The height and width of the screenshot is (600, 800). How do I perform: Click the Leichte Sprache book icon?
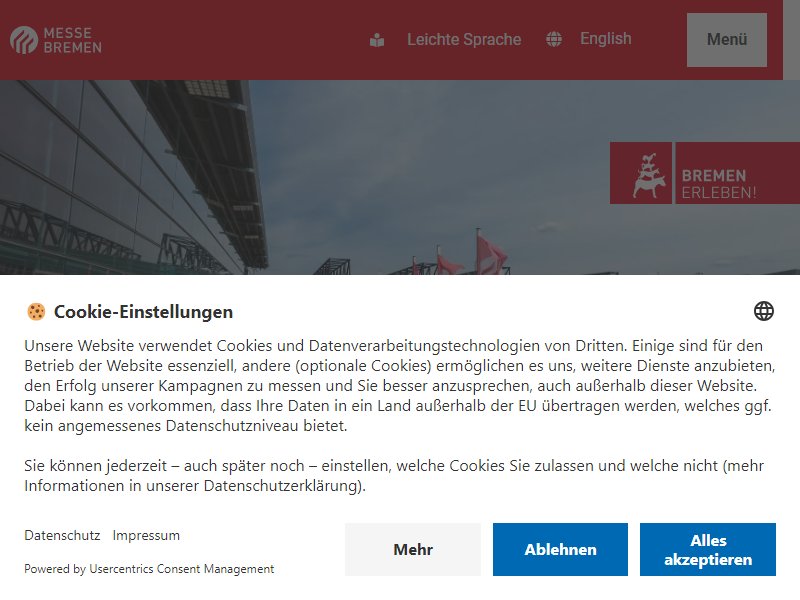[x=377, y=40]
